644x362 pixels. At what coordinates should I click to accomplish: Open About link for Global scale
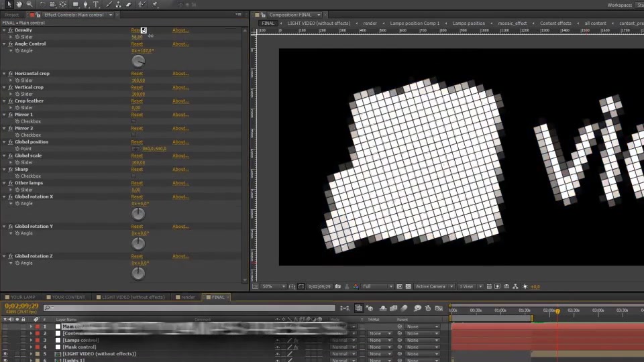[180, 156]
